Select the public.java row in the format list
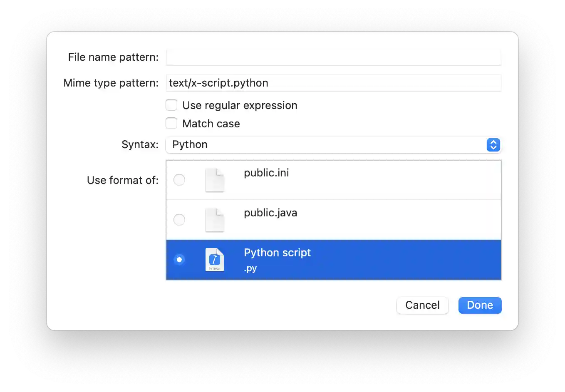Screen dimensions: 565x392 click(354, 220)
